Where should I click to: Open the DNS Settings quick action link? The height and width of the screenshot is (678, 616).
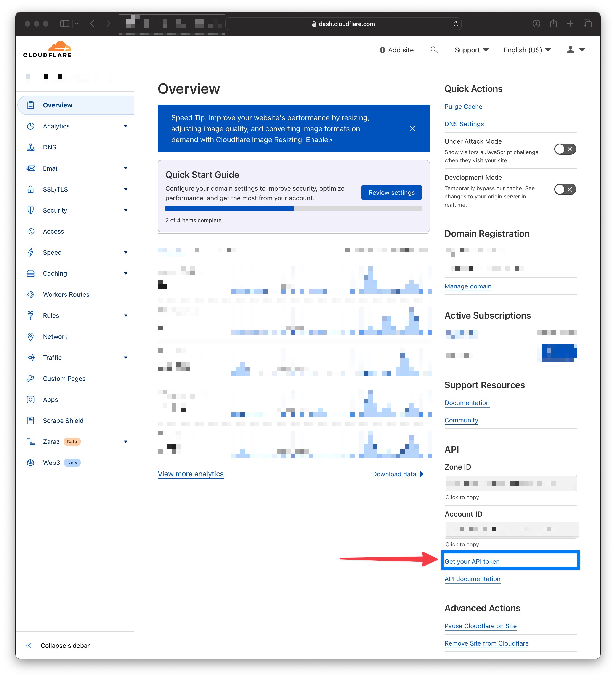pos(464,124)
